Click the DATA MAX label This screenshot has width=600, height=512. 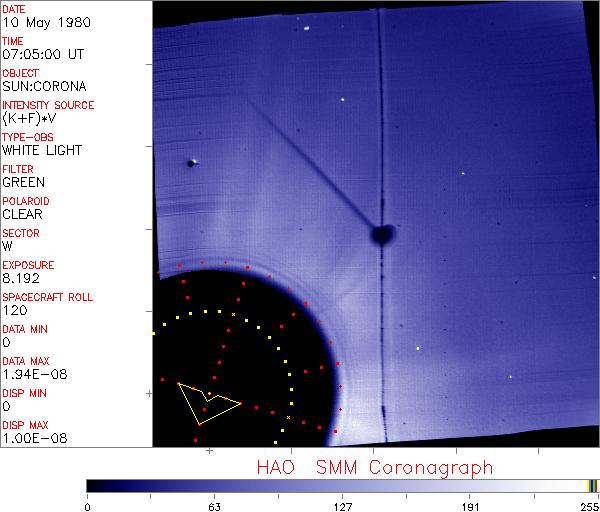26,361
